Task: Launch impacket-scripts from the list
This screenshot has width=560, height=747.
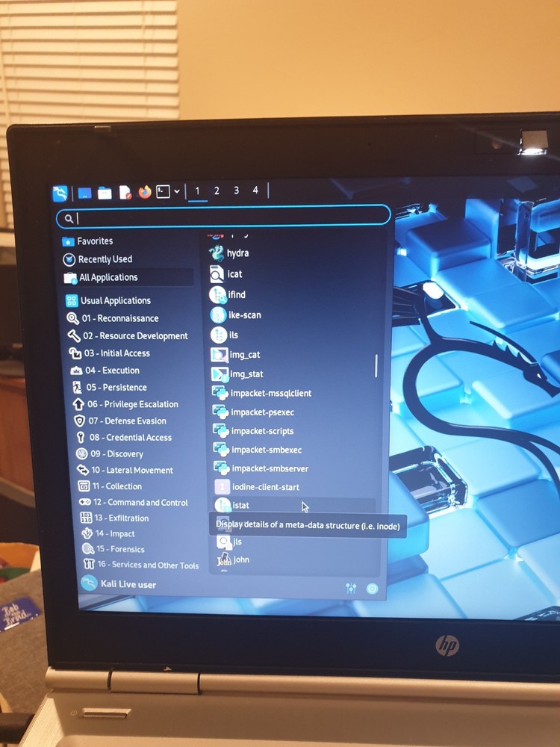Action: click(x=293, y=431)
